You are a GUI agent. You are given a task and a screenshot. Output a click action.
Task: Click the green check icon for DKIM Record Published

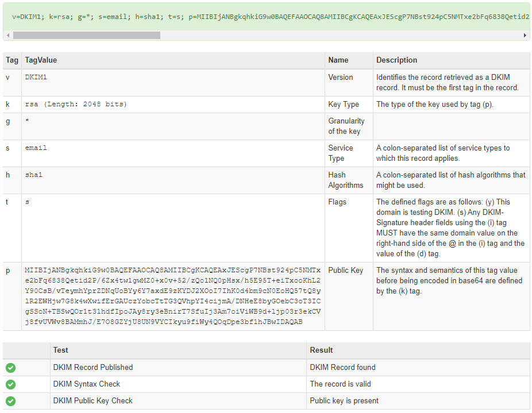coord(10,368)
